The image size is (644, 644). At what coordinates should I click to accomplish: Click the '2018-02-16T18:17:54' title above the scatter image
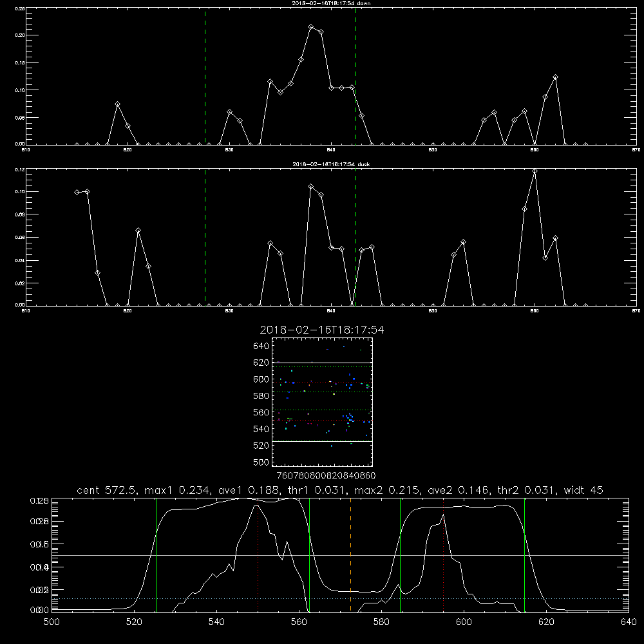(x=322, y=330)
